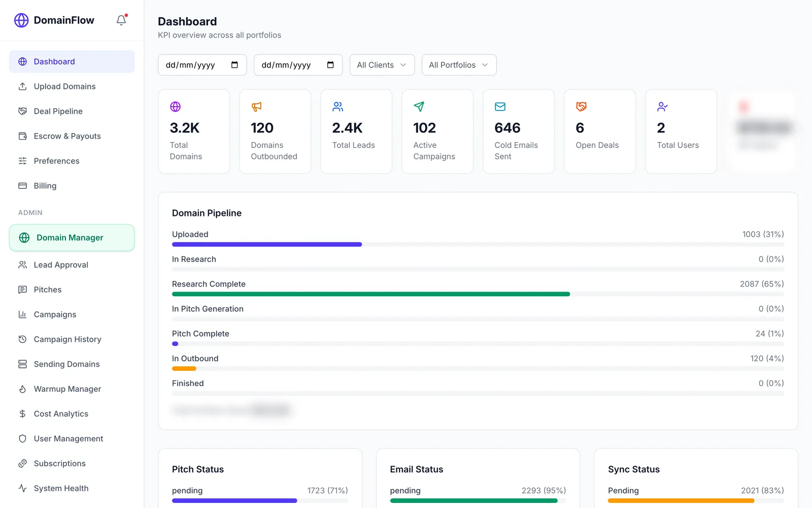Screen dimensions: 812x508
Task: Open the Dashboard menu item
Action: [x=72, y=61]
